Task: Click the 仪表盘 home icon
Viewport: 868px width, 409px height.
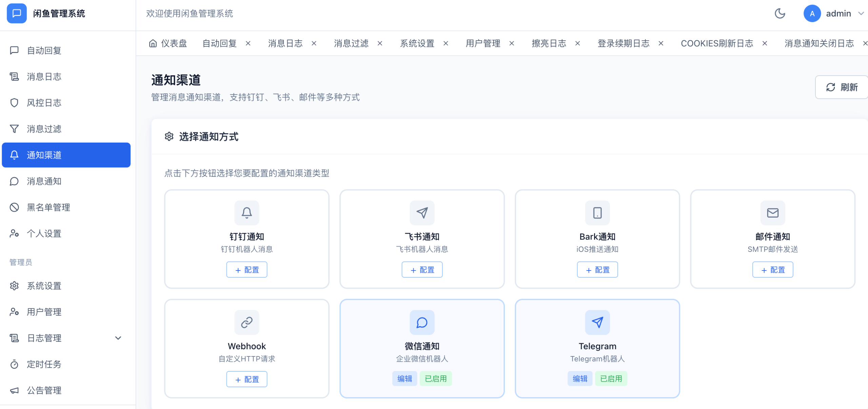Action: coord(153,43)
